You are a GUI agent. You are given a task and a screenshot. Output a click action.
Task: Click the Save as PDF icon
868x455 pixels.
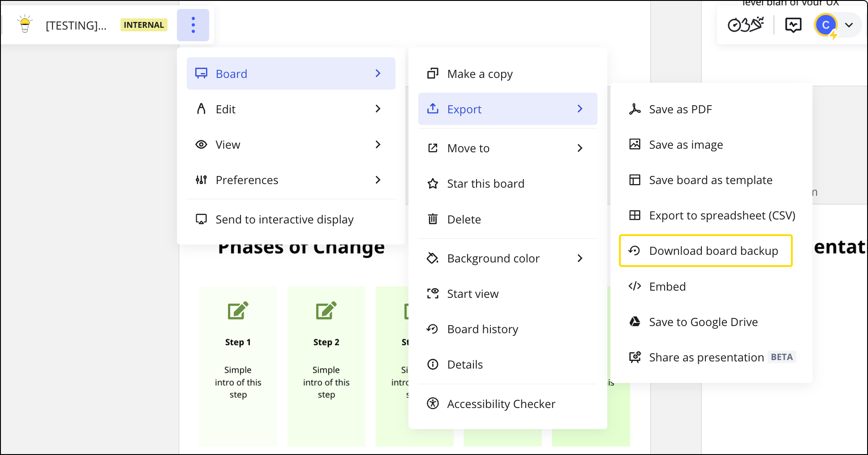635,109
